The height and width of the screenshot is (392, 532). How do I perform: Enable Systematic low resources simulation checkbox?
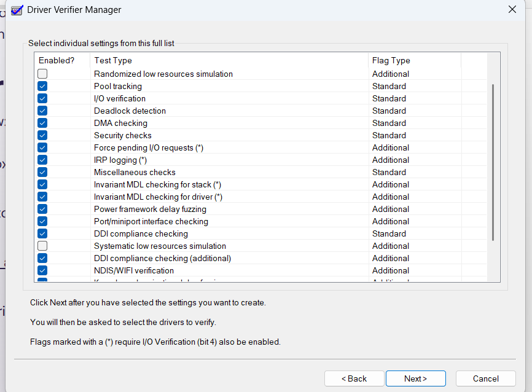[42, 246]
